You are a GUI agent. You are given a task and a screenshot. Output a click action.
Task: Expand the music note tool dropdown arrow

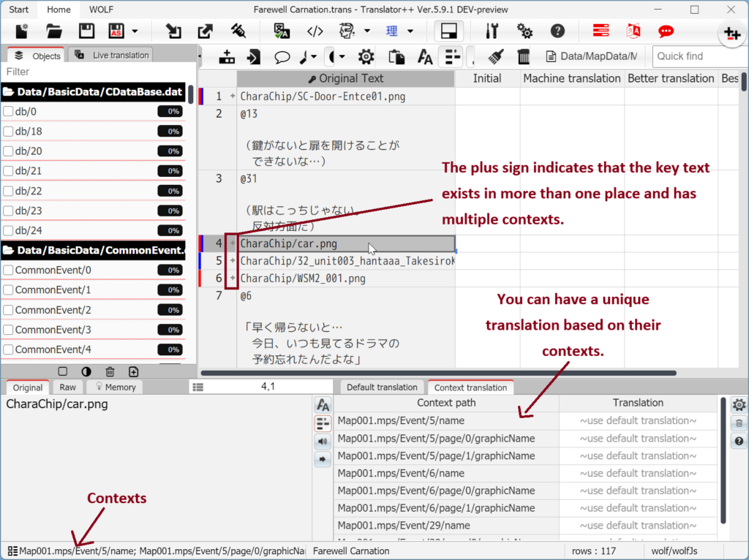(x=314, y=57)
